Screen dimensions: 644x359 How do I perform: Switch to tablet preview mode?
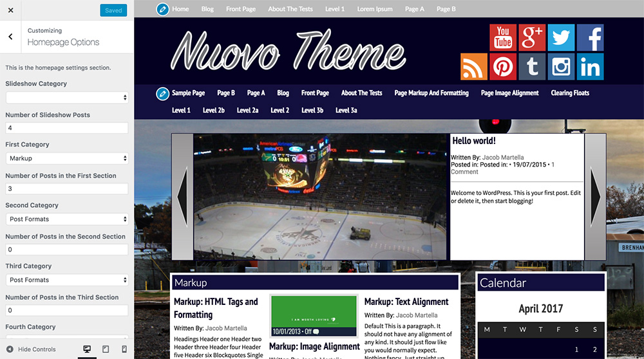point(106,349)
